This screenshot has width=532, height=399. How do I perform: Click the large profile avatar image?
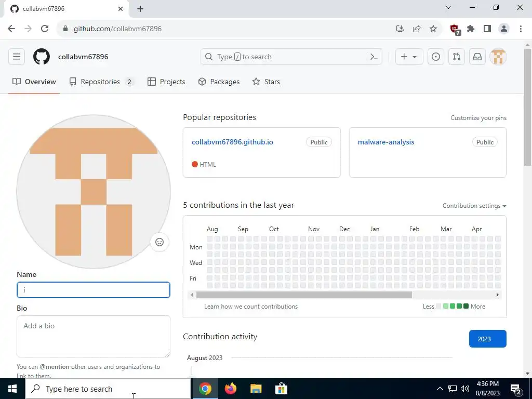pos(94,192)
